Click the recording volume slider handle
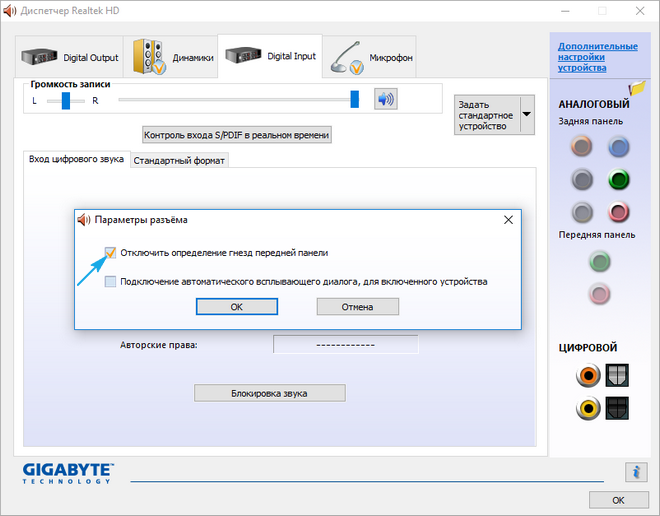 (x=354, y=99)
